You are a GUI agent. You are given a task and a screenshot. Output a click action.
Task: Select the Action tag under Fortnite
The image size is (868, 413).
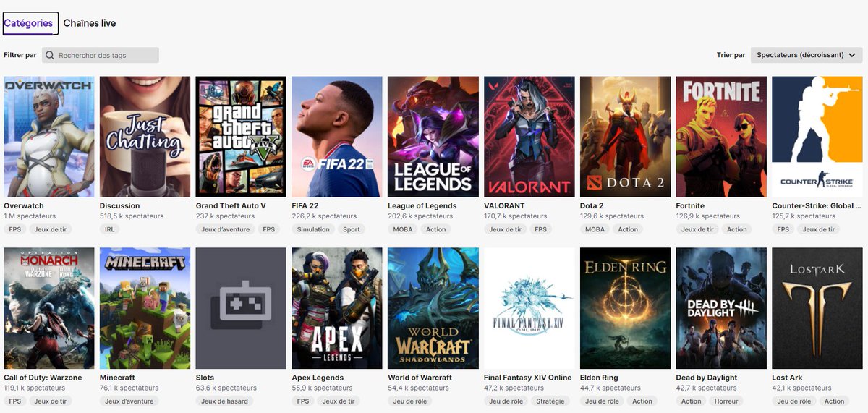[x=737, y=229]
